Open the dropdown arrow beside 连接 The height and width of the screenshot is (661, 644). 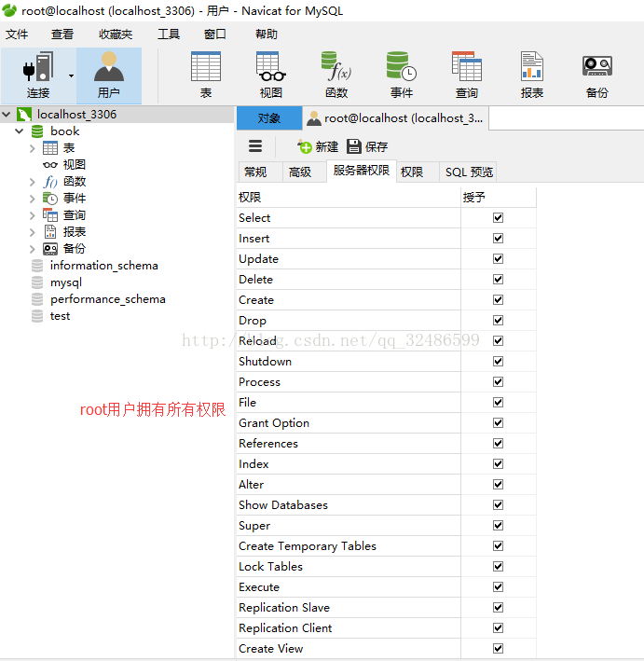pyautogui.click(x=71, y=76)
